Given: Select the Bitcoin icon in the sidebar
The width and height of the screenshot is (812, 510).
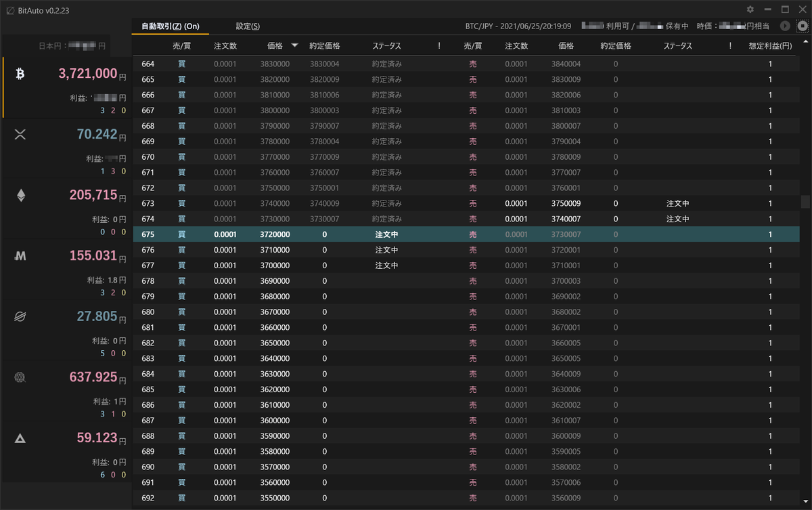Looking at the screenshot, I should coord(20,73).
